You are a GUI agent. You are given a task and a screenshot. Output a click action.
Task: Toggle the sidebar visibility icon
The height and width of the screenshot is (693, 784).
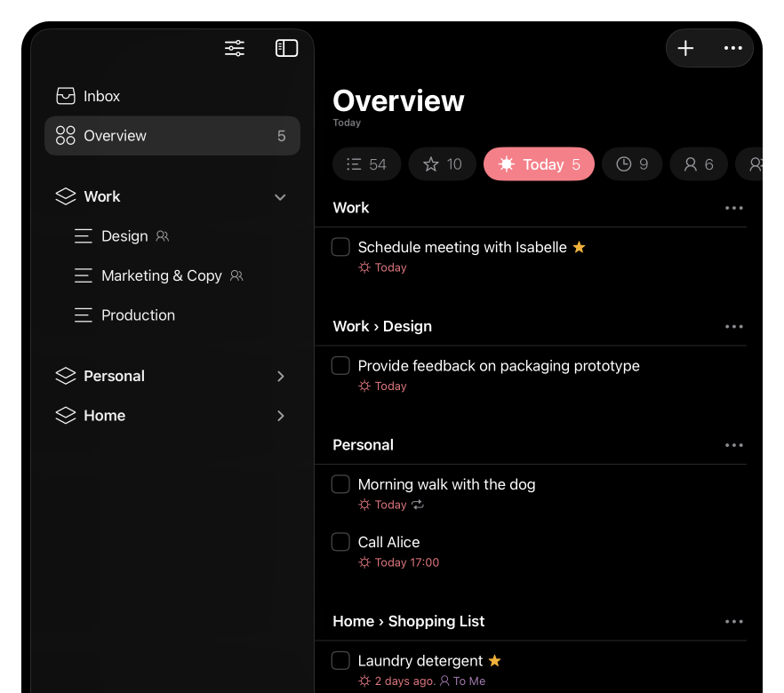[x=286, y=48]
